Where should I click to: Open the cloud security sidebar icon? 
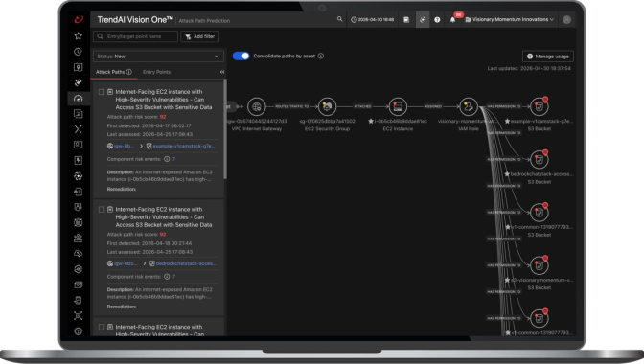[x=78, y=254]
